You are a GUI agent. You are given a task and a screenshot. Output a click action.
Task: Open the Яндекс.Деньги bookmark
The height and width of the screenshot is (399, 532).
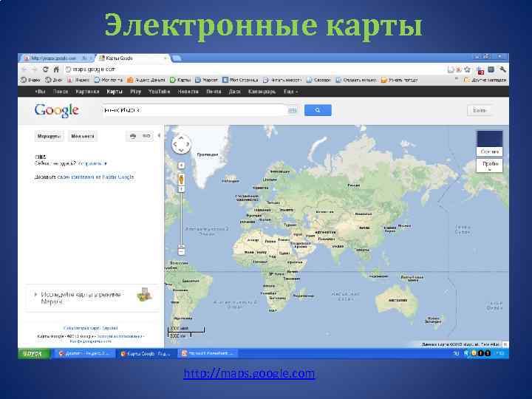click(x=146, y=80)
